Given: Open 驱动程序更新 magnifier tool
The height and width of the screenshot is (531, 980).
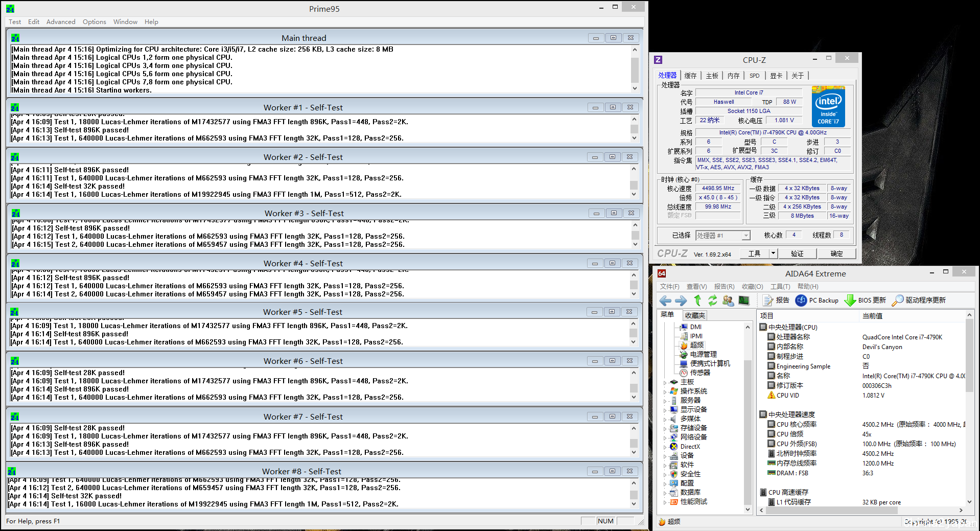Looking at the screenshot, I should (897, 301).
